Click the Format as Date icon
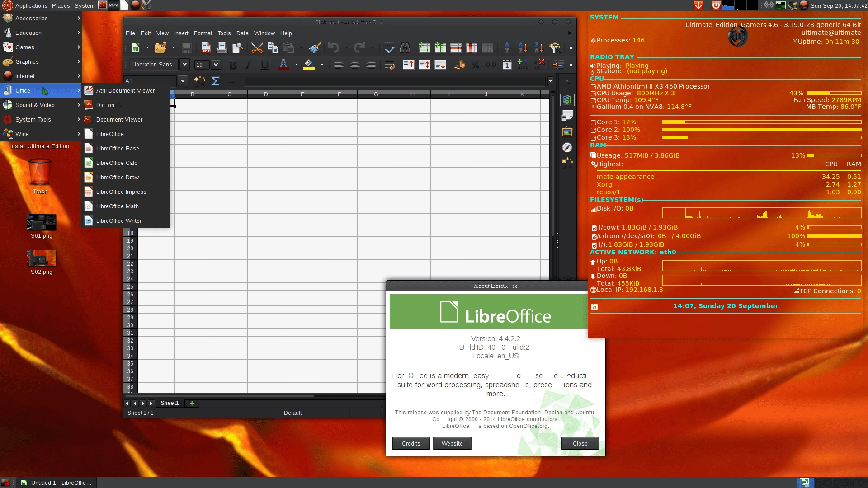The width and height of the screenshot is (868, 488). pos(507,65)
